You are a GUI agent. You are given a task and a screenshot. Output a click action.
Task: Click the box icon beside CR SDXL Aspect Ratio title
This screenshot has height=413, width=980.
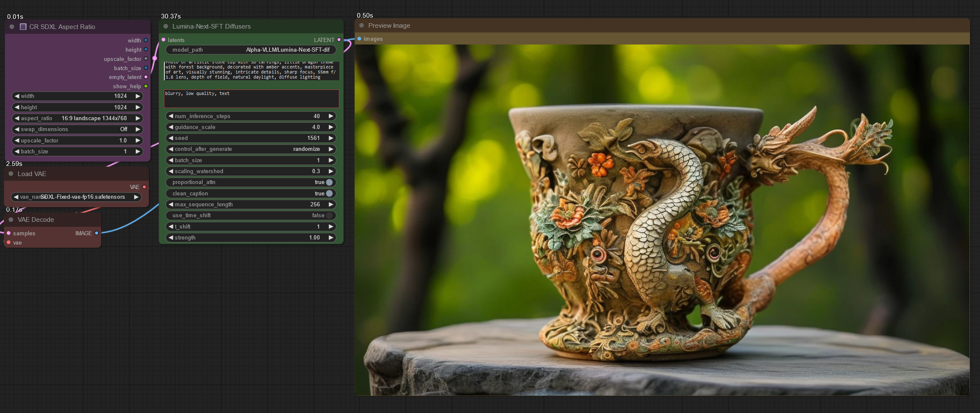click(23, 26)
